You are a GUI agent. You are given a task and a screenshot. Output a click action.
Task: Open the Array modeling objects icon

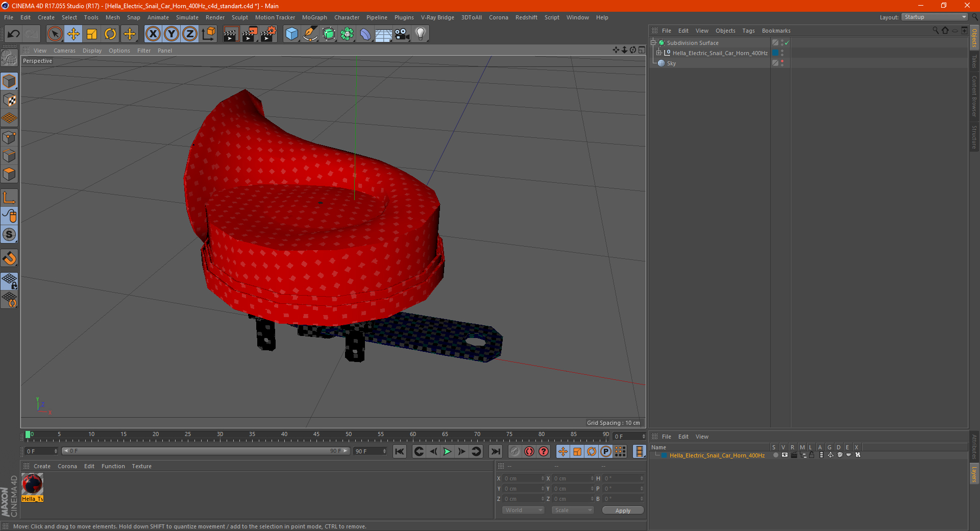(x=347, y=34)
